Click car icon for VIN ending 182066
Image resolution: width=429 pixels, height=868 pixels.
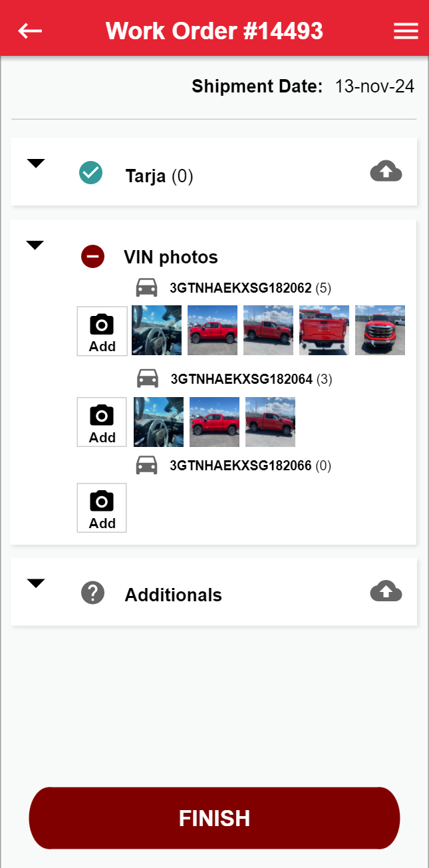(146, 465)
